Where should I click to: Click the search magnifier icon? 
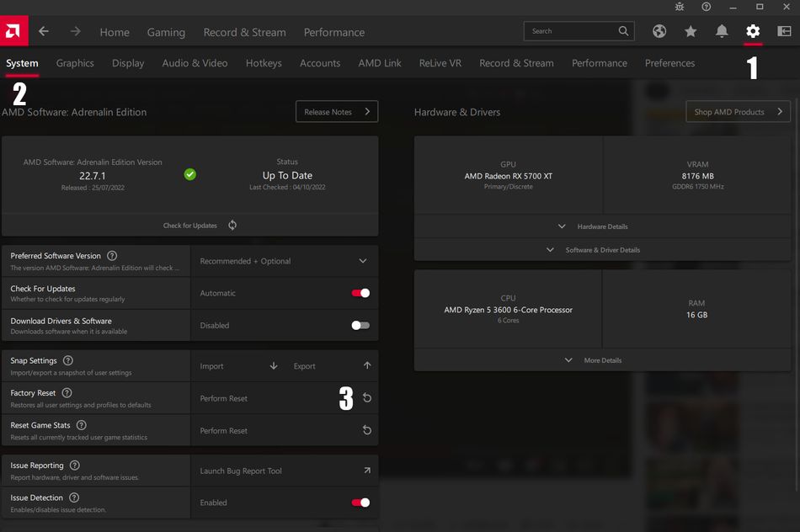point(623,31)
